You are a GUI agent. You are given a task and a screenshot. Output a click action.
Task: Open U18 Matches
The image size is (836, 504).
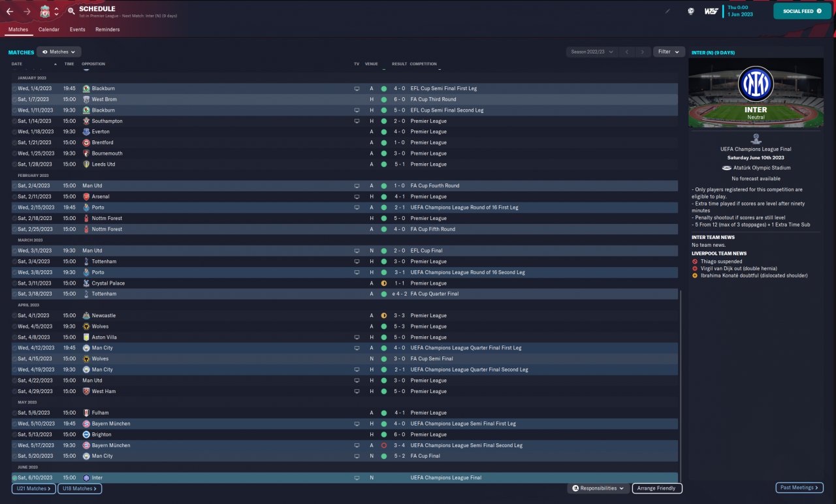coord(80,488)
